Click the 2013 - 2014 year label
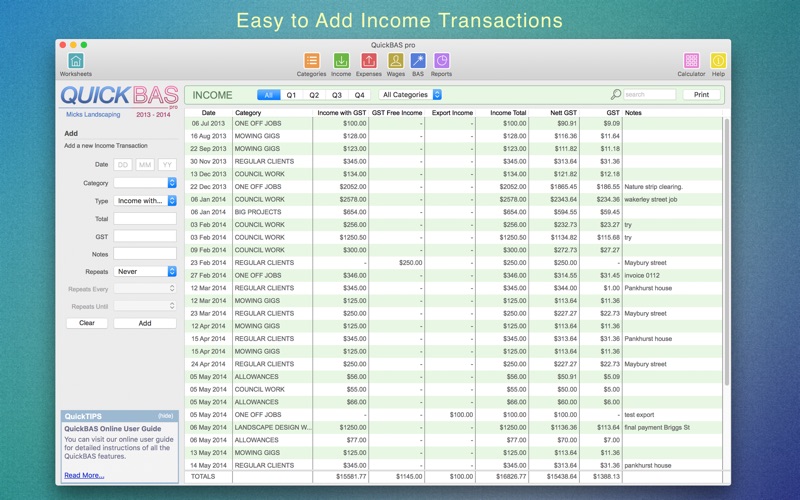The image size is (800, 500). pos(153,115)
